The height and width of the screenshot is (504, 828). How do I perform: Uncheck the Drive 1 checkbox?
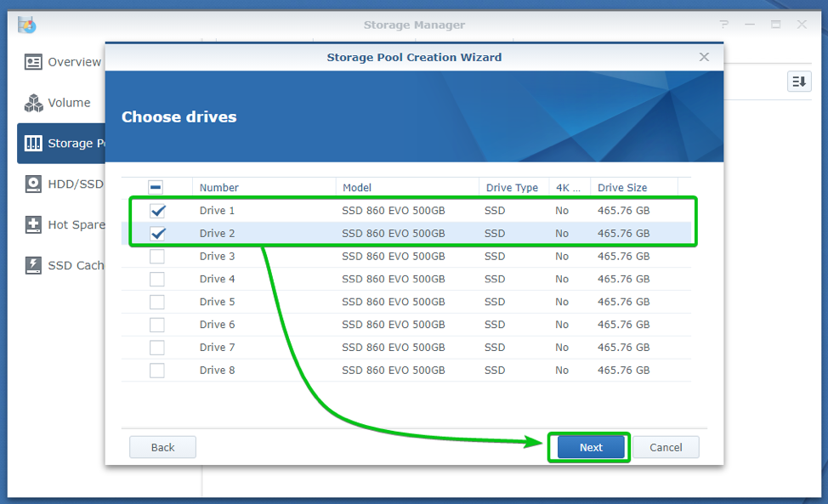pyautogui.click(x=157, y=211)
